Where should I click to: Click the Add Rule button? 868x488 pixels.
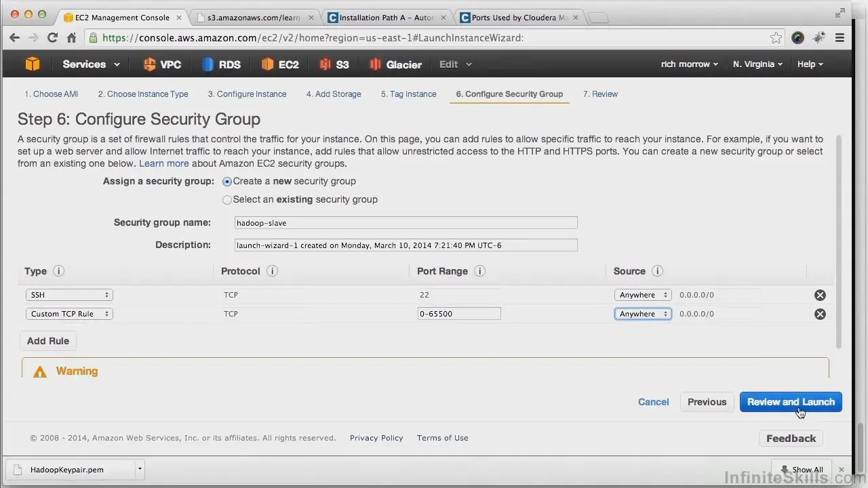click(x=48, y=341)
